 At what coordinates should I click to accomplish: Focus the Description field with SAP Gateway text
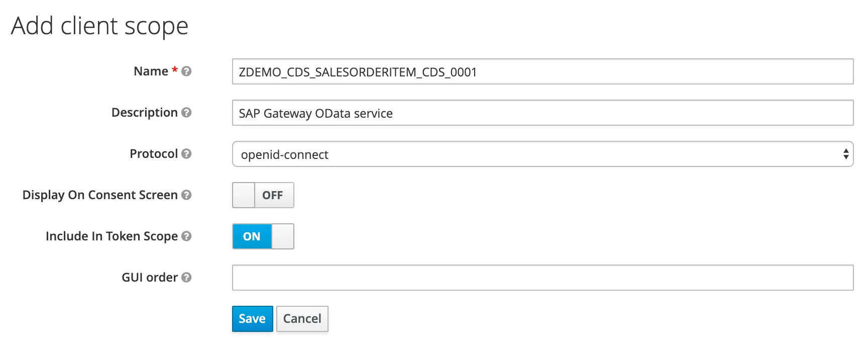pyautogui.click(x=542, y=113)
